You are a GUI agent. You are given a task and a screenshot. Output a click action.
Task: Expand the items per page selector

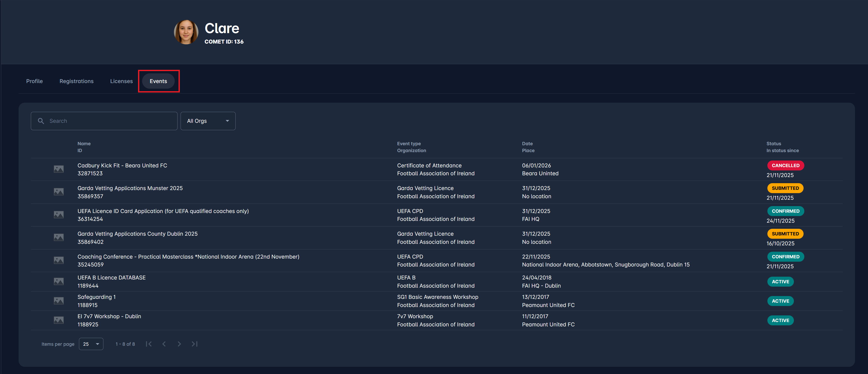point(91,344)
